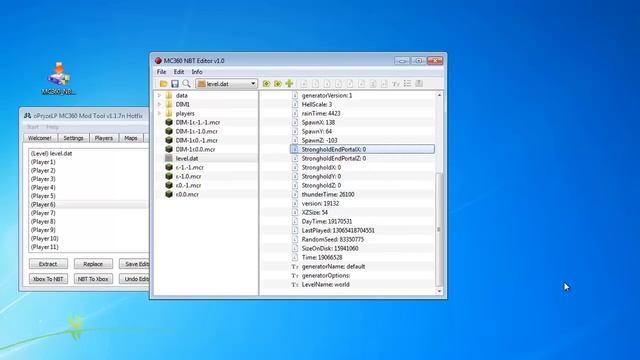This screenshot has height=360, width=640.
Task: Expand the data folder in tree
Action: [x=159, y=96]
